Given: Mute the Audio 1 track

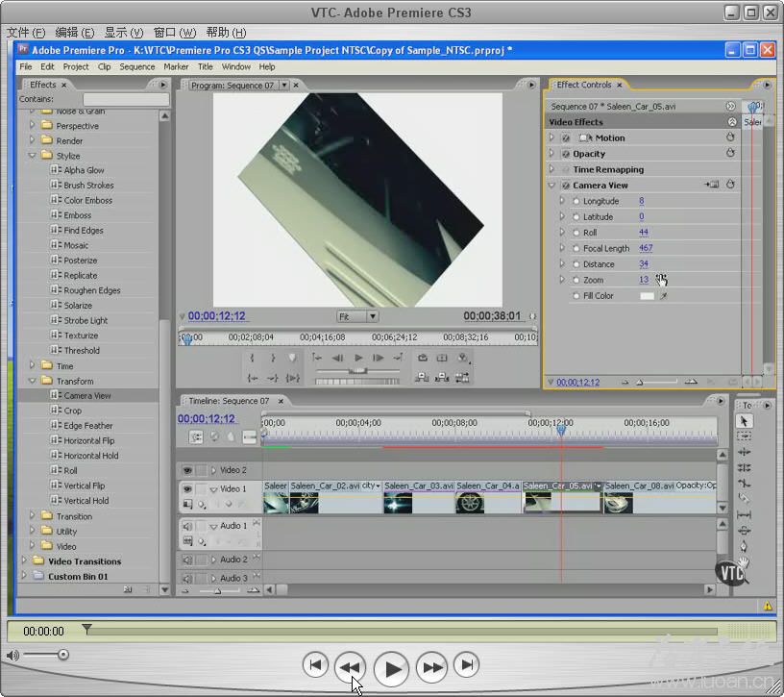Looking at the screenshot, I should (x=187, y=526).
